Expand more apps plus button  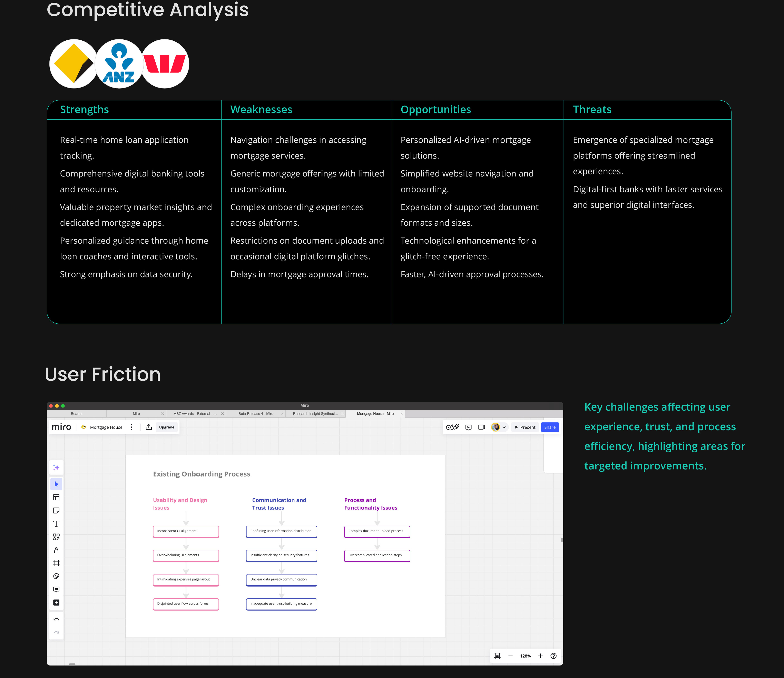pyautogui.click(x=56, y=603)
